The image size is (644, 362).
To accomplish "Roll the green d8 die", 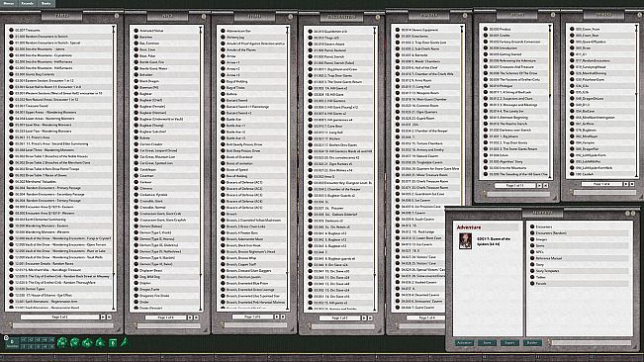I will (100, 342).
